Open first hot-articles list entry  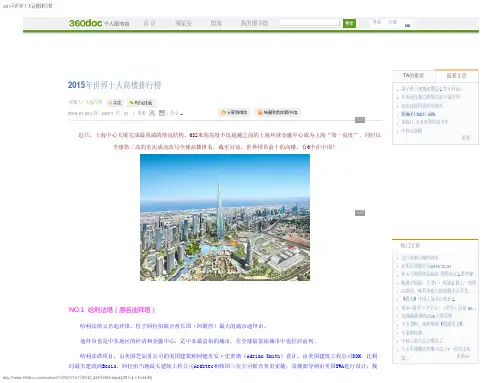pyautogui.click(x=420, y=258)
